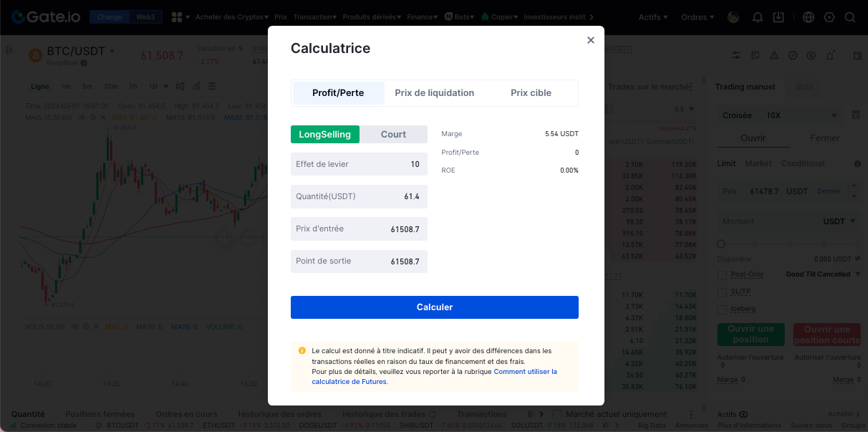
Task: Open the notifications bell
Action: click(x=758, y=17)
